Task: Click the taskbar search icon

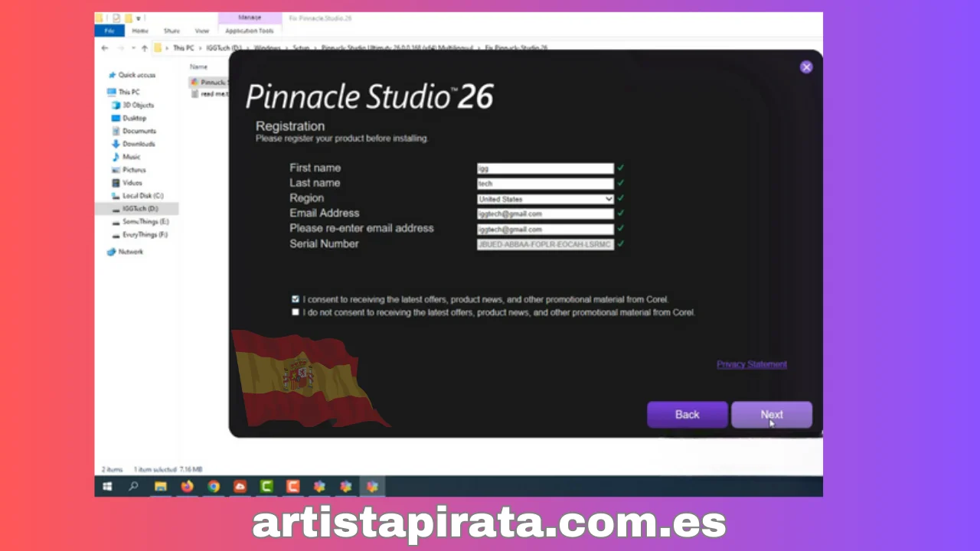Action: [x=133, y=486]
